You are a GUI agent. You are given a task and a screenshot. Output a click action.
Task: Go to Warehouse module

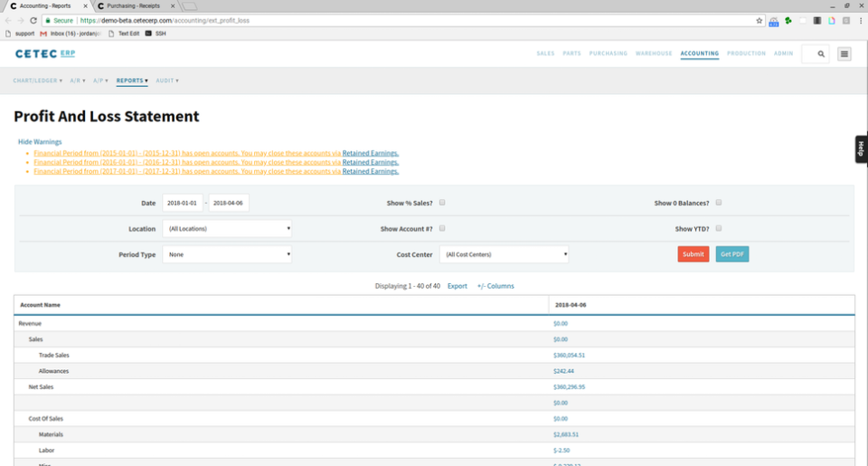click(x=654, y=53)
